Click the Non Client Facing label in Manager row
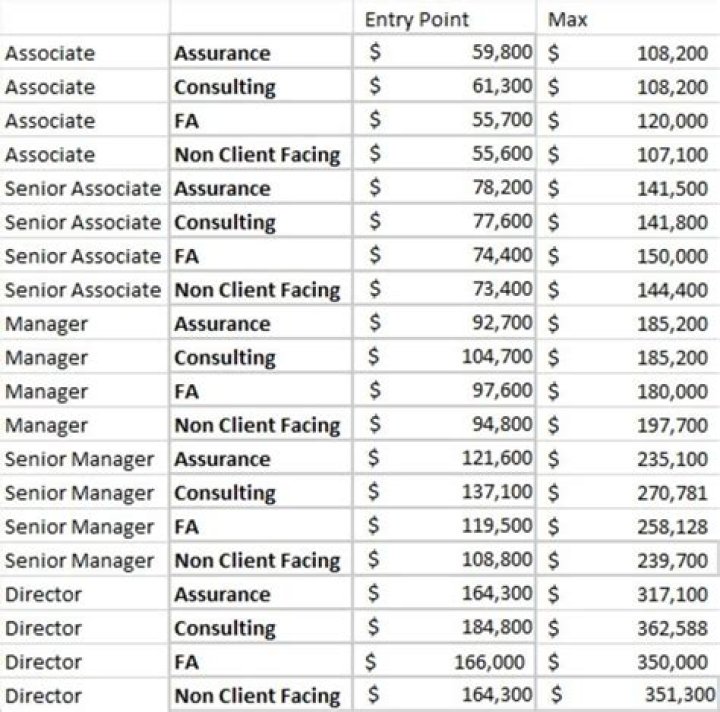This screenshot has height=712, width=720. [x=257, y=425]
